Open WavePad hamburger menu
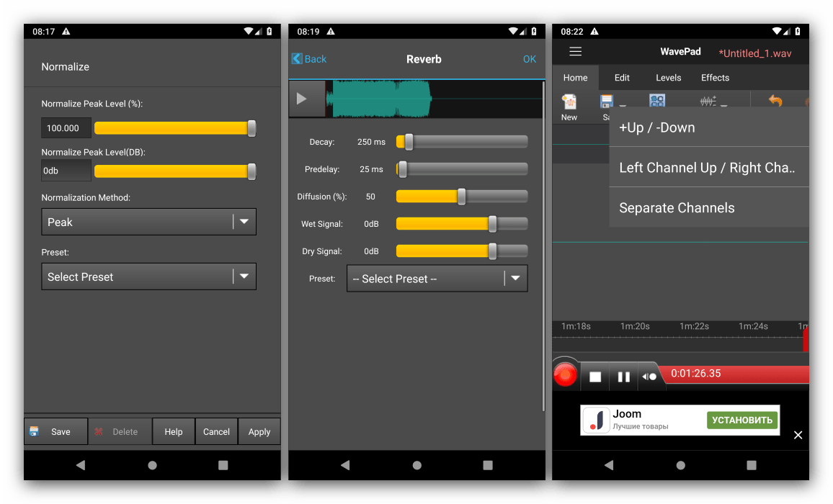The height and width of the screenshot is (504, 833). click(x=575, y=52)
